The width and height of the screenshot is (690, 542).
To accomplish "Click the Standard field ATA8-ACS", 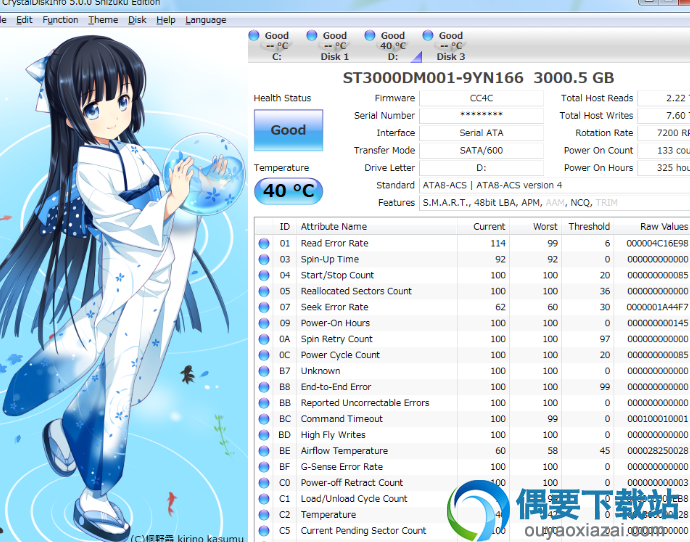I will point(554,185).
